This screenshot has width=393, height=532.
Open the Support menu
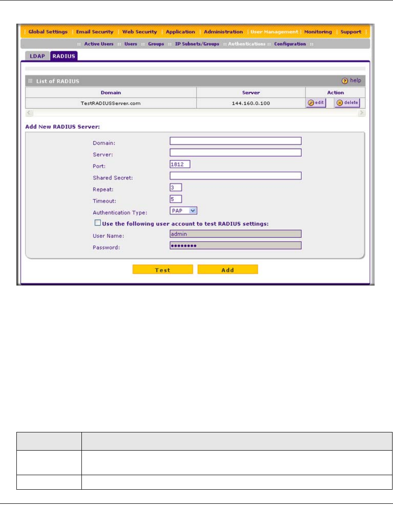pyautogui.click(x=351, y=32)
